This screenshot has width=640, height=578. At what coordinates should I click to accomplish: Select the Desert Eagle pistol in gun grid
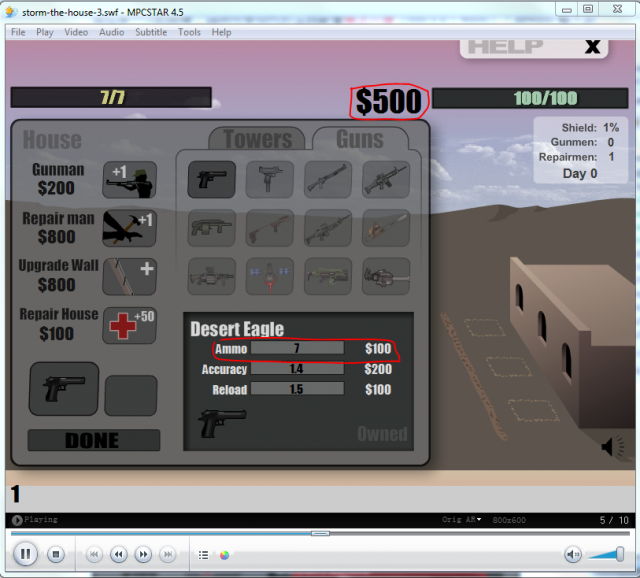[211, 180]
